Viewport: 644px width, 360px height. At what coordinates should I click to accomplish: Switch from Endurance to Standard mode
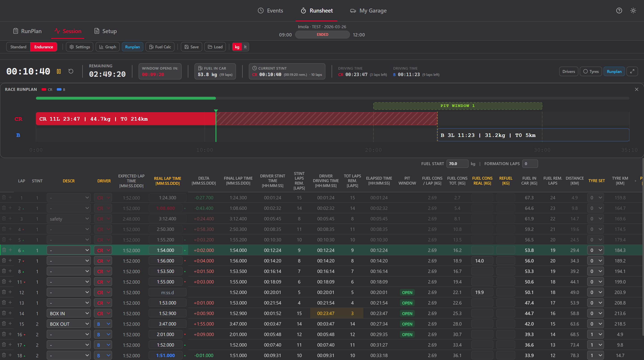tap(18, 47)
